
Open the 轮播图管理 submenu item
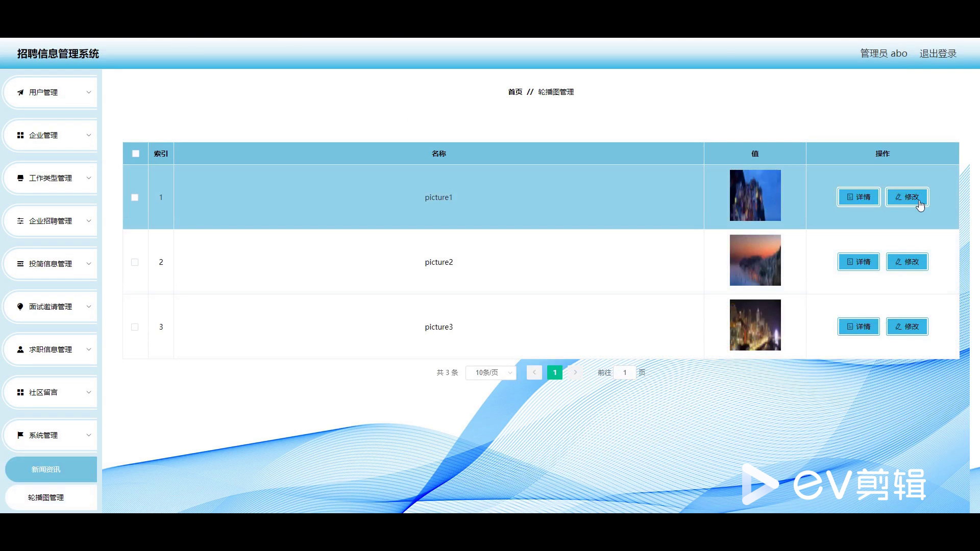(x=51, y=497)
